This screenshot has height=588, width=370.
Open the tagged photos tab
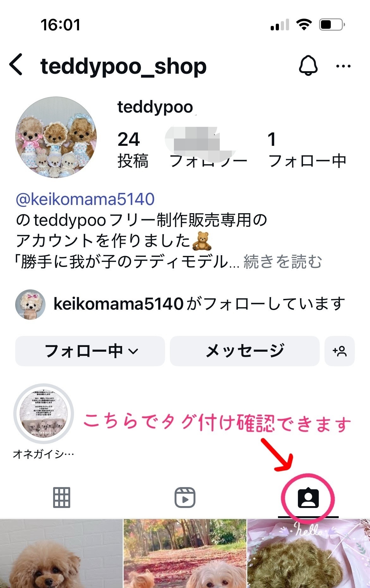[308, 498]
